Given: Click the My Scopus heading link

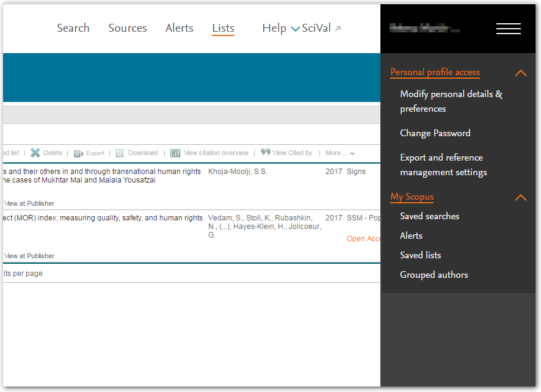Looking at the screenshot, I should click(412, 197).
